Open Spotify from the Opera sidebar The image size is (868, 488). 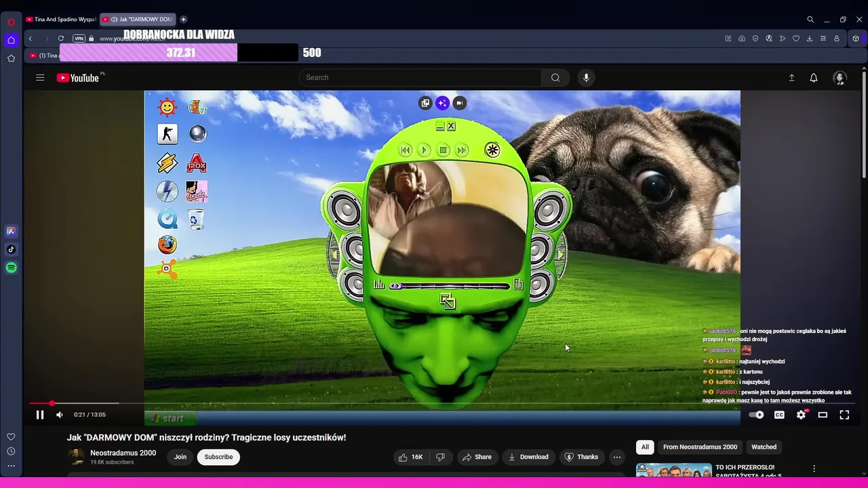point(11,268)
